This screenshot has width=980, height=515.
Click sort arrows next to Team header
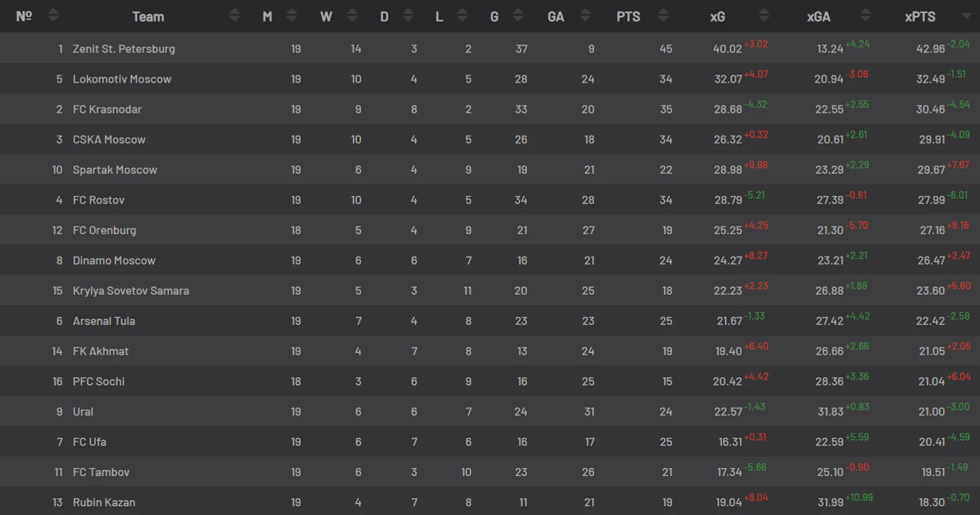[x=234, y=15]
